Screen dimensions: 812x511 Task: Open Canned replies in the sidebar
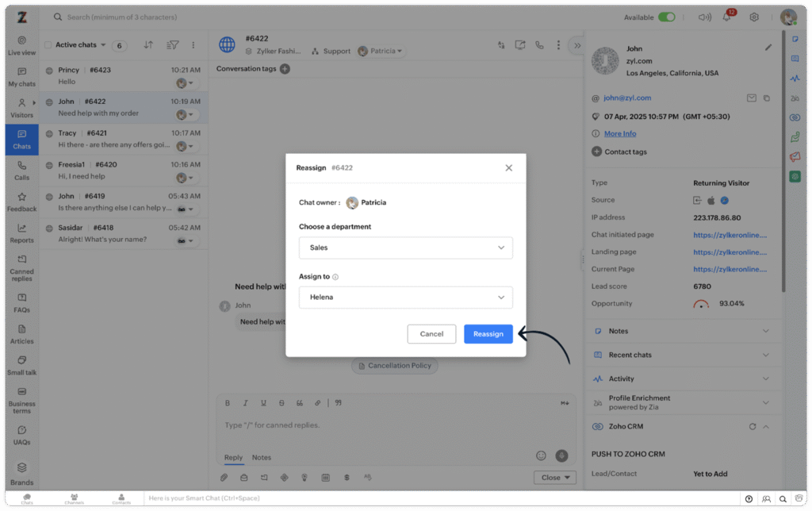pos(21,267)
